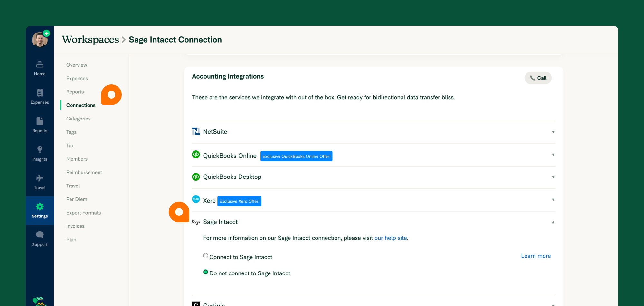Click the Sage Intacct Connection heading
644x306 pixels.
tap(175, 40)
